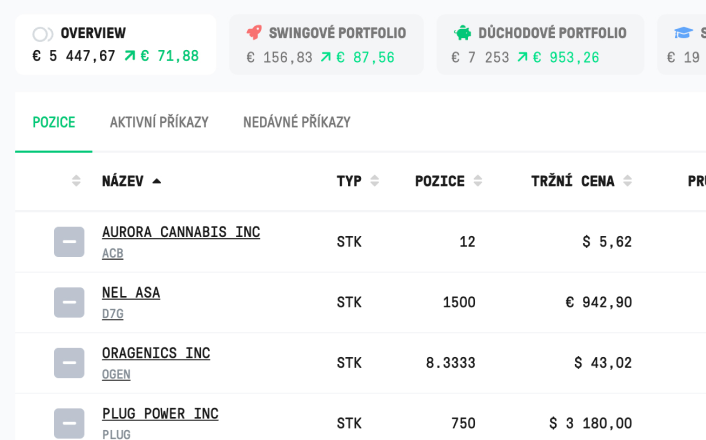This screenshot has height=440, width=706.
Task: Select the Důchodové Portfolio card
Action: pyautogui.click(x=540, y=45)
